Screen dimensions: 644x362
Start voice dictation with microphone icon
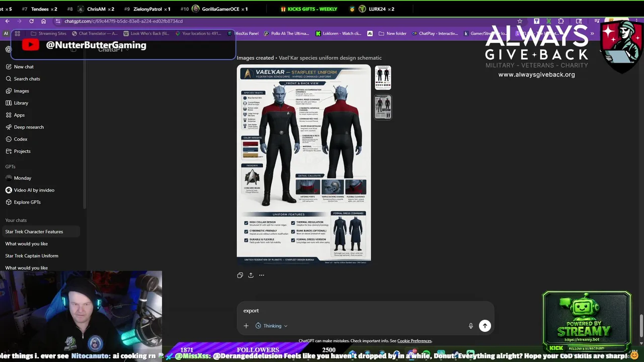coord(471,326)
